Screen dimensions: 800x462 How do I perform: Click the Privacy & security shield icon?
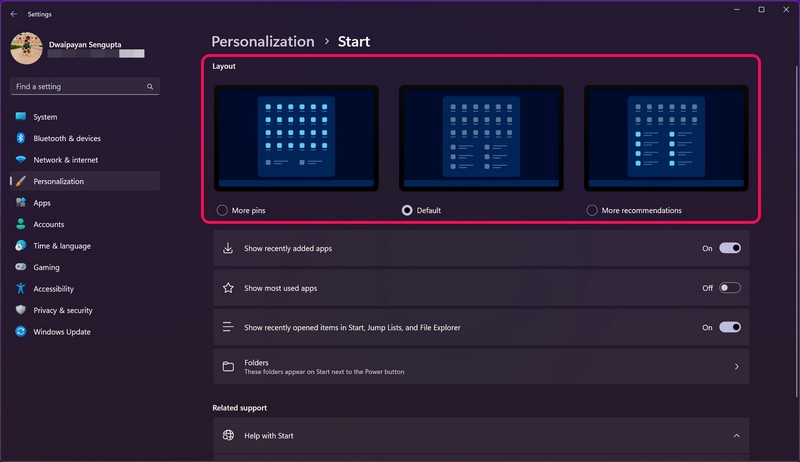coord(20,310)
